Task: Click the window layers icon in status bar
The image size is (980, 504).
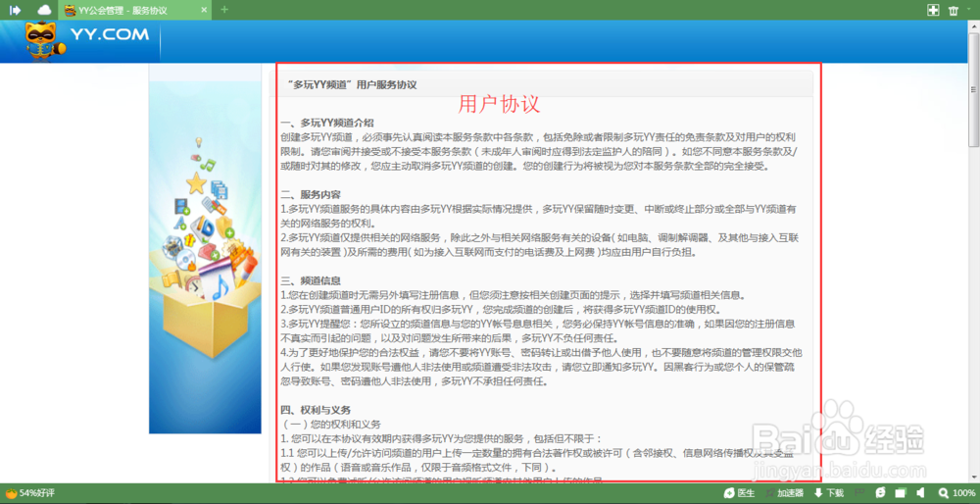Action: [900, 493]
